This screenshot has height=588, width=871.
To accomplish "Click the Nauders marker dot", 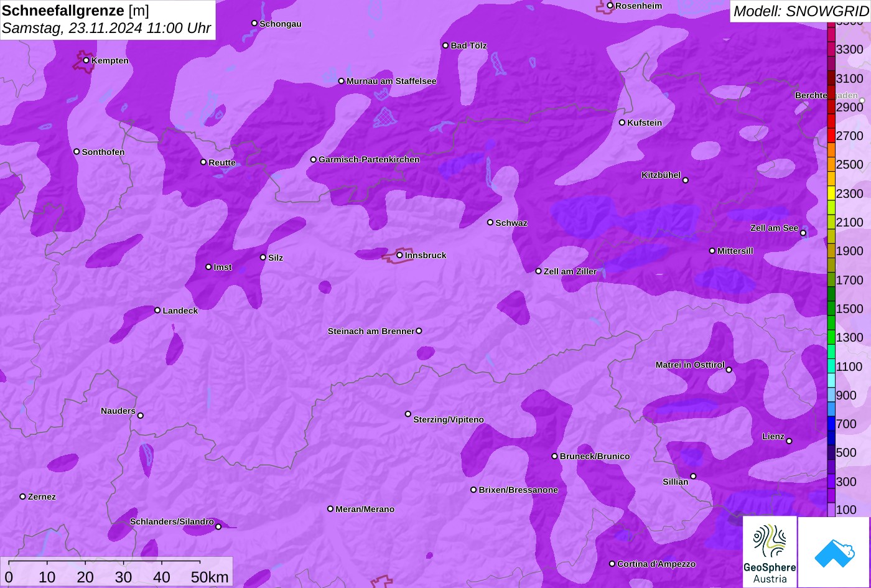I will point(141,416).
